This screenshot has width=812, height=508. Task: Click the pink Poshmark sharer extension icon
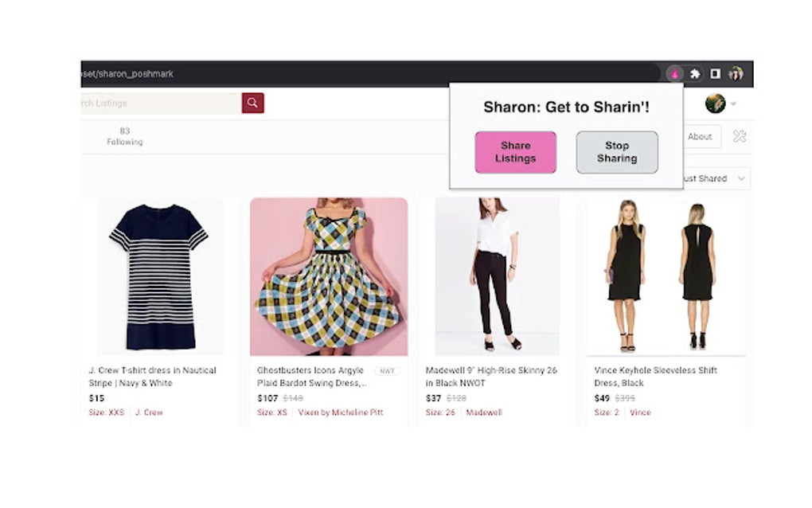(673, 73)
